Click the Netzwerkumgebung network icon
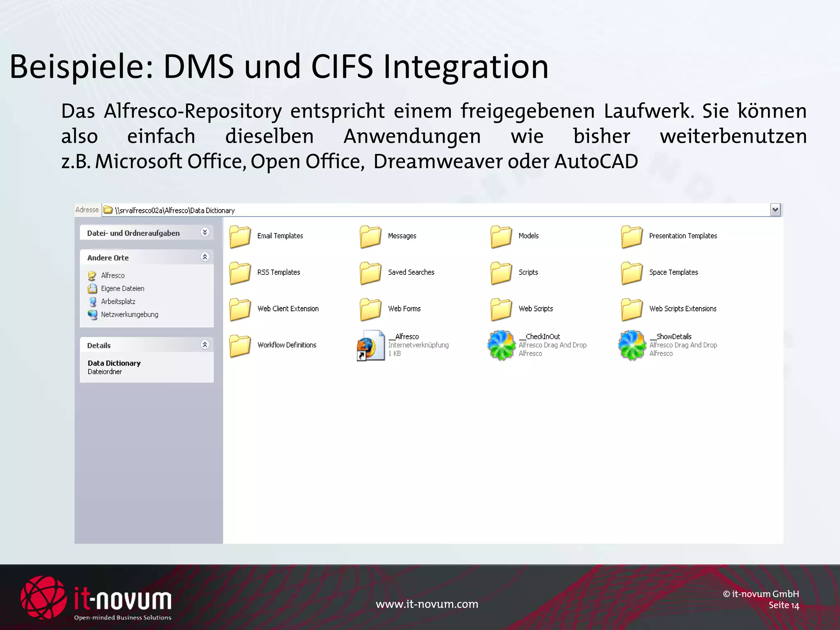This screenshot has height=630, width=840. pyautogui.click(x=92, y=315)
